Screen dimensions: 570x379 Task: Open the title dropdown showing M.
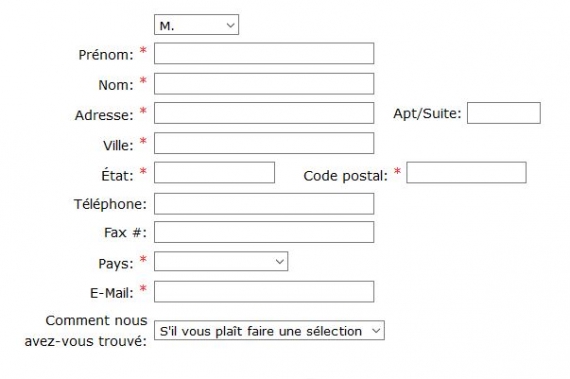196,25
